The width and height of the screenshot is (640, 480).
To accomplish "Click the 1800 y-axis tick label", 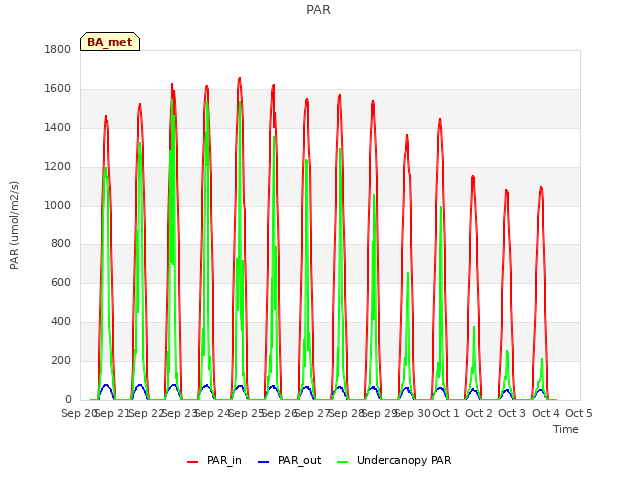I will (x=58, y=49).
